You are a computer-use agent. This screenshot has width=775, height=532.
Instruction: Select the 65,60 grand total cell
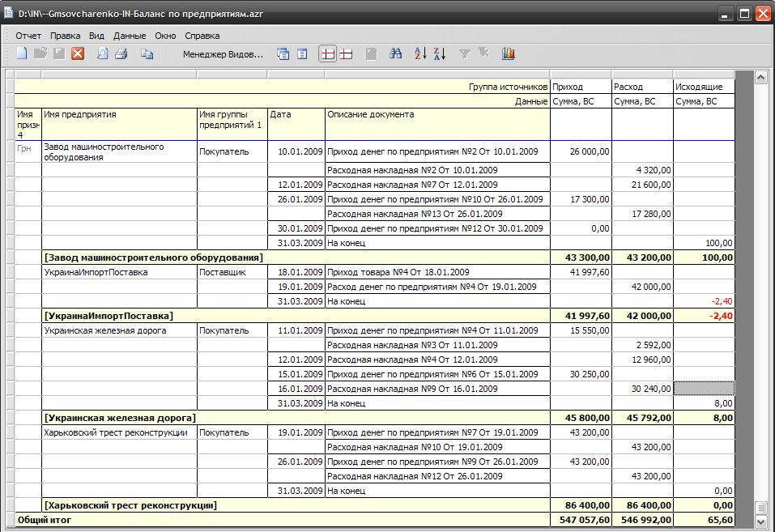[x=704, y=520]
